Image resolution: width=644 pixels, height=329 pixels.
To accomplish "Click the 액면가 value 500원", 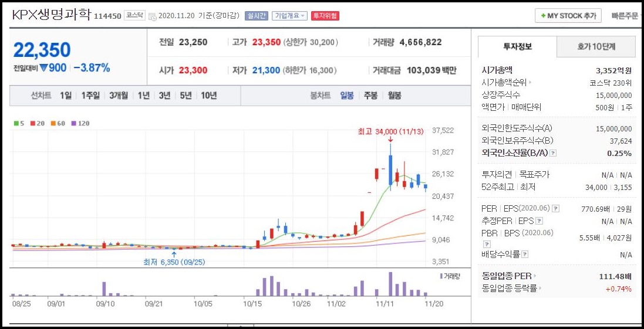I will point(606,107).
